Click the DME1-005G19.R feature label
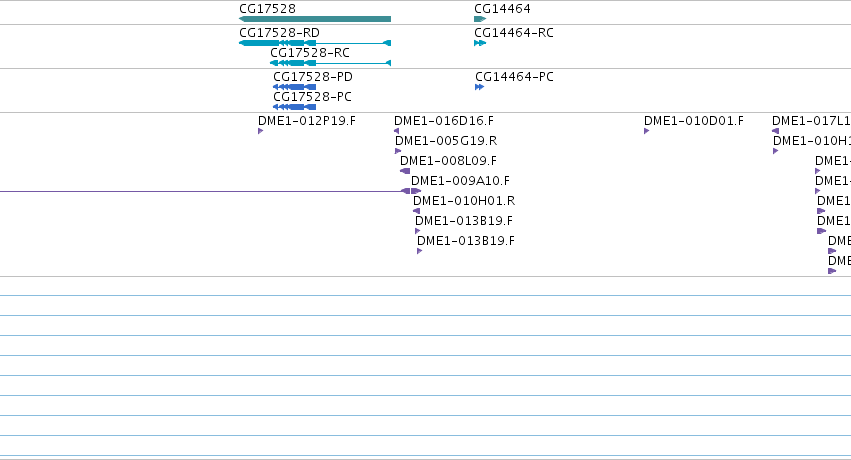Image resolution: width=851 pixels, height=460 pixels. [x=446, y=140]
